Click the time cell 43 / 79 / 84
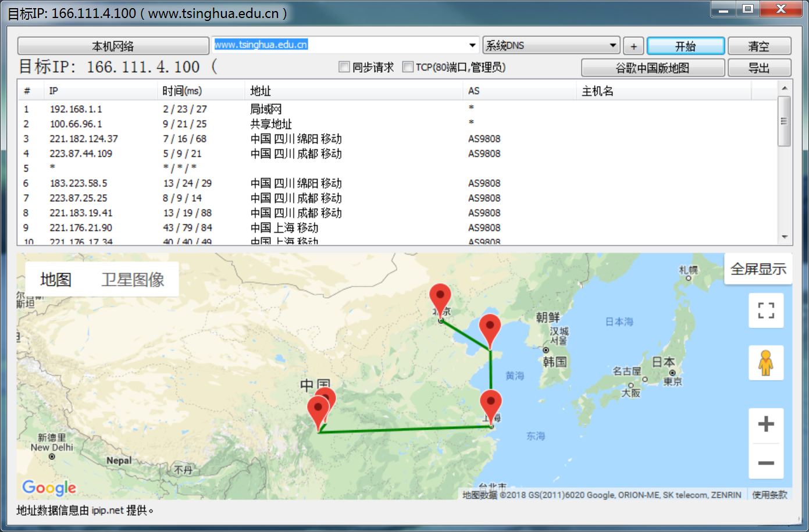 click(x=187, y=227)
